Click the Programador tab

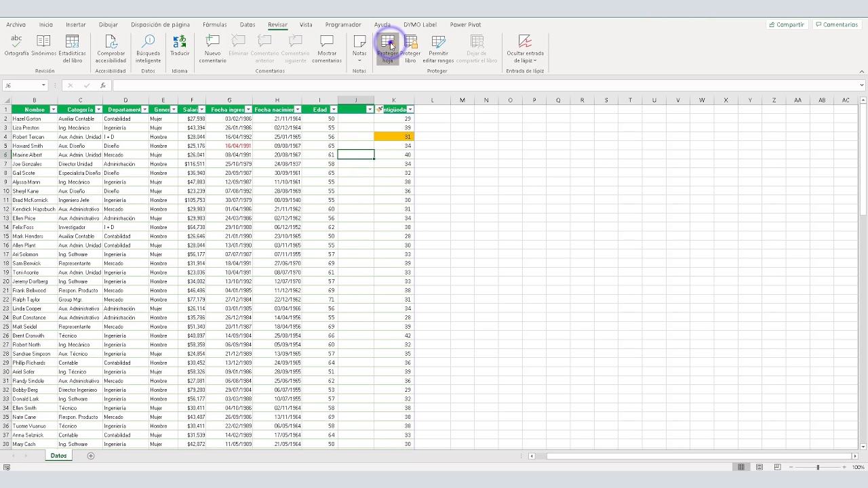tap(343, 24)
